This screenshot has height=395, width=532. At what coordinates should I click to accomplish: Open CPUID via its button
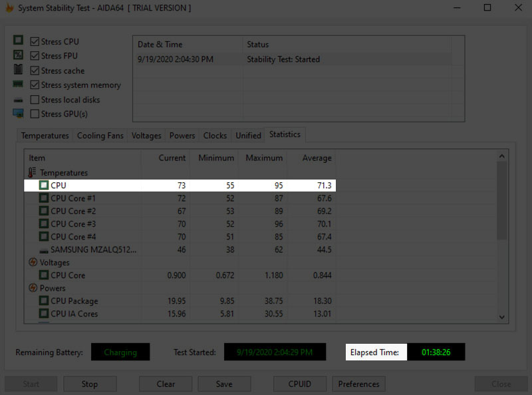click(x=300, y=384)
